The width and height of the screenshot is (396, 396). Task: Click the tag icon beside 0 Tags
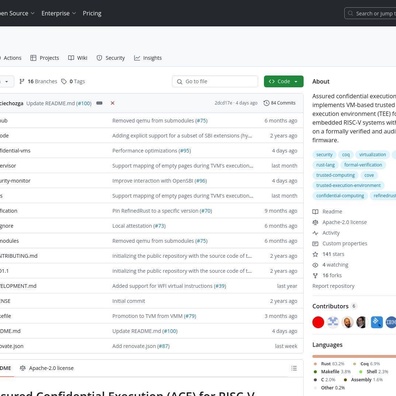coord(64,81)
